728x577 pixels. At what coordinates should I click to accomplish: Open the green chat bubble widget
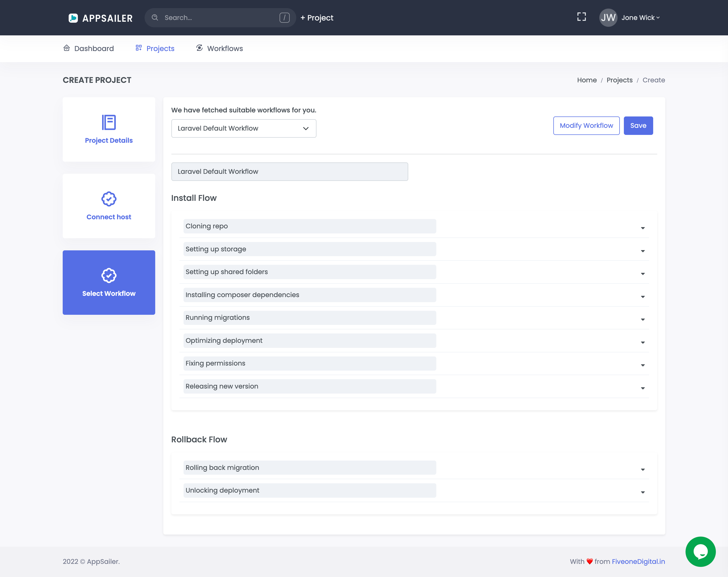(700, 552)
